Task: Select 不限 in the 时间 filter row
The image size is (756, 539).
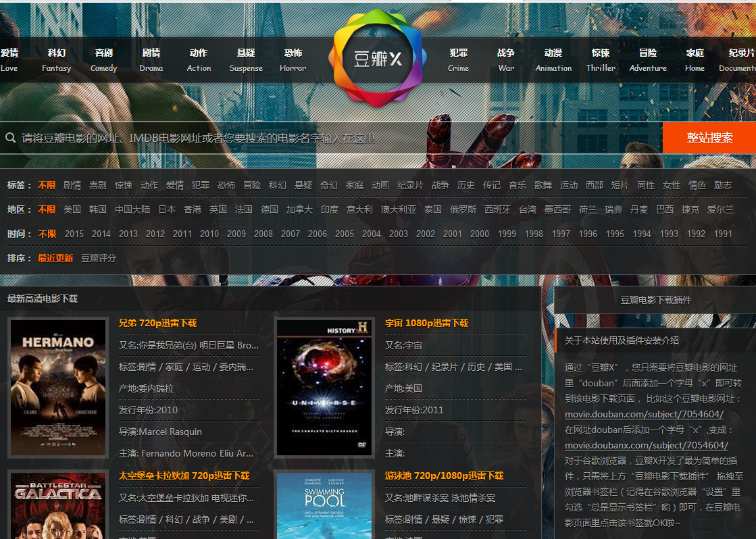Action: tap(47, 234)
